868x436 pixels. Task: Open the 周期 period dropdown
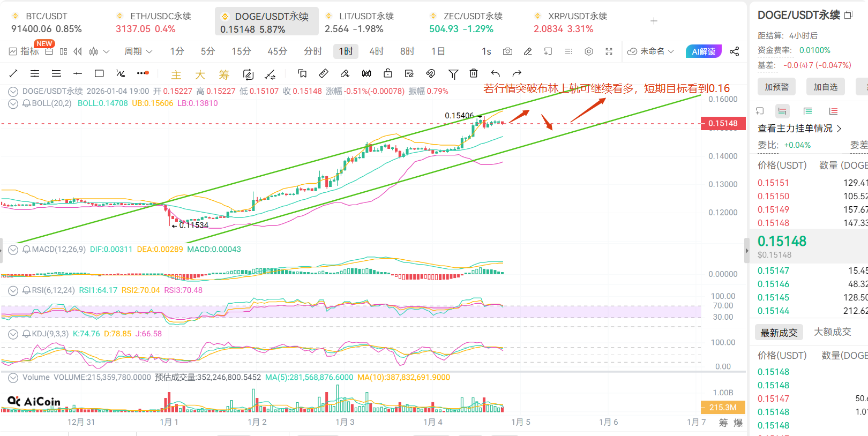(x=138, y=51)
